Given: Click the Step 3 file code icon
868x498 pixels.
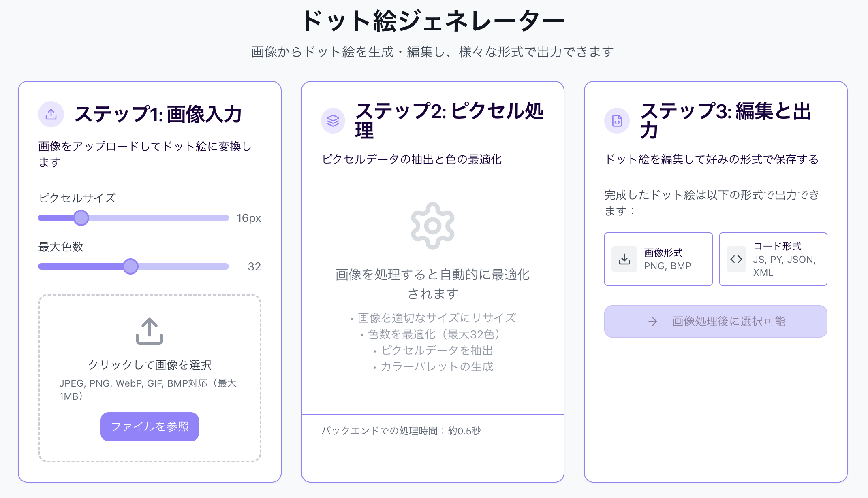Looking at the screenshot, I should coord(617,121).
